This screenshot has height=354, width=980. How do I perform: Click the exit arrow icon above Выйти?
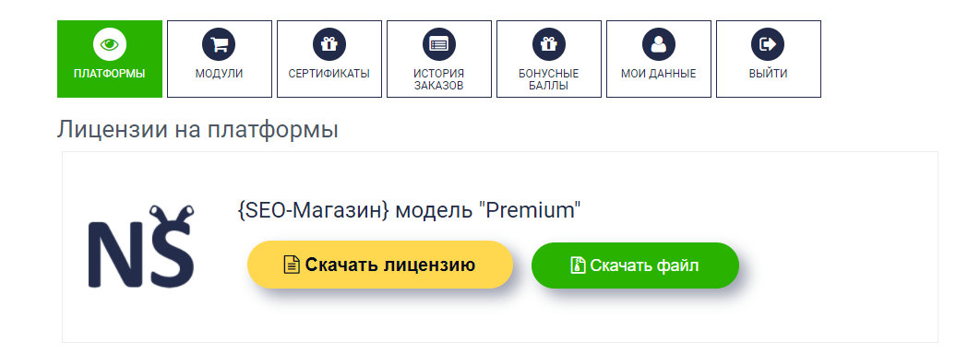click(x=768, y=44)
